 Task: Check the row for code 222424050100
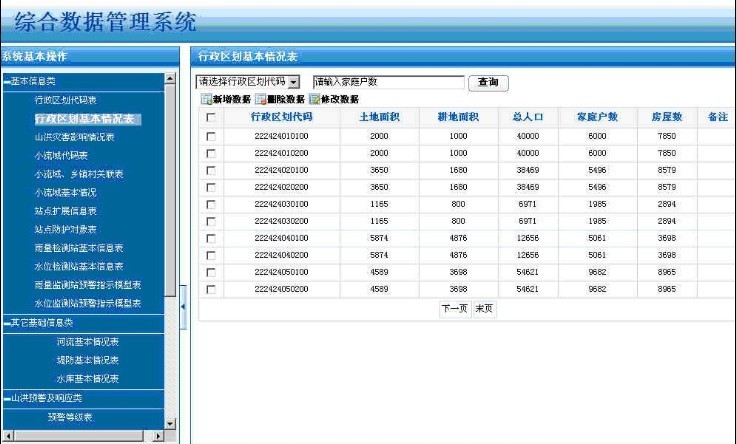(211, 272)
